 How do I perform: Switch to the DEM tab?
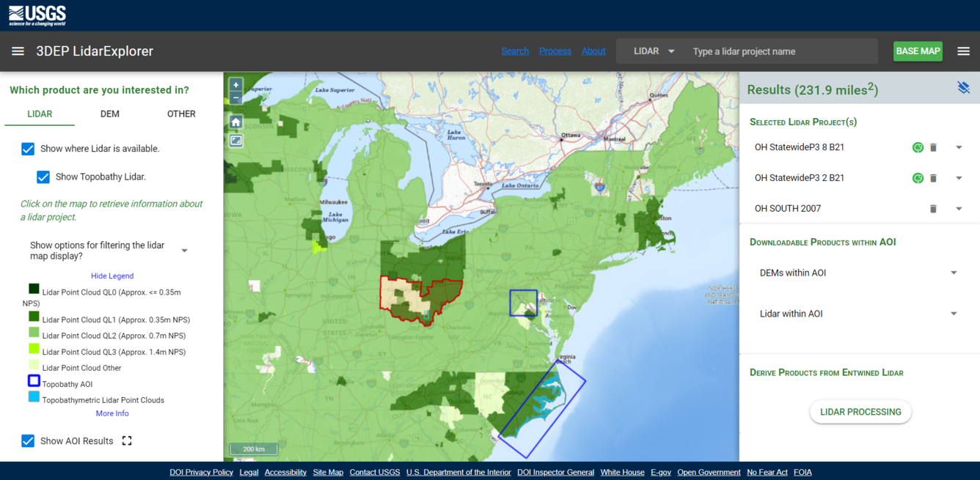(110, 114)
